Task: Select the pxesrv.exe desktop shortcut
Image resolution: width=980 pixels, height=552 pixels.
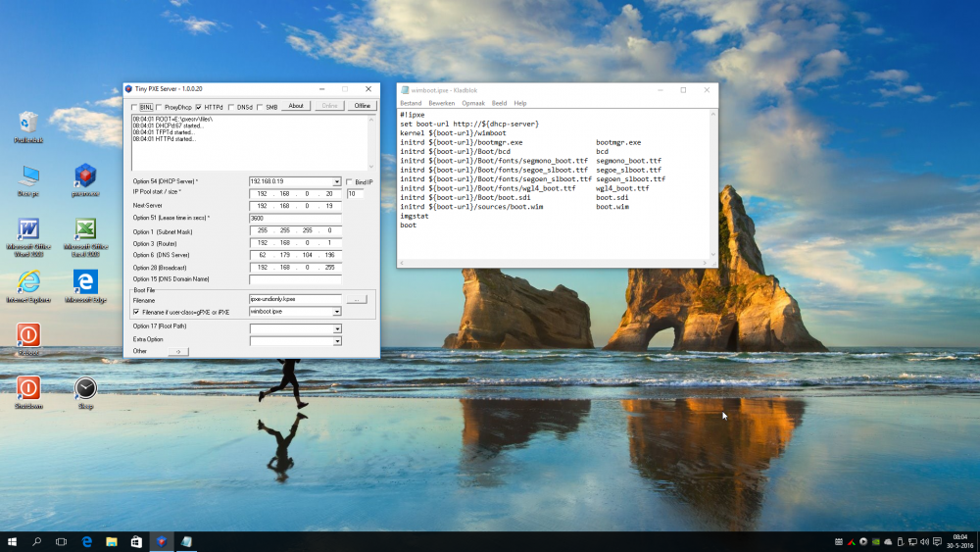Action: (85, 180)
